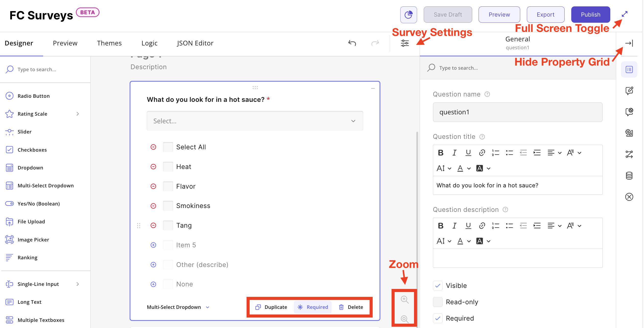Open survey settings sliders icon
This screenshot has height=328, width=644.
(405, 43)
